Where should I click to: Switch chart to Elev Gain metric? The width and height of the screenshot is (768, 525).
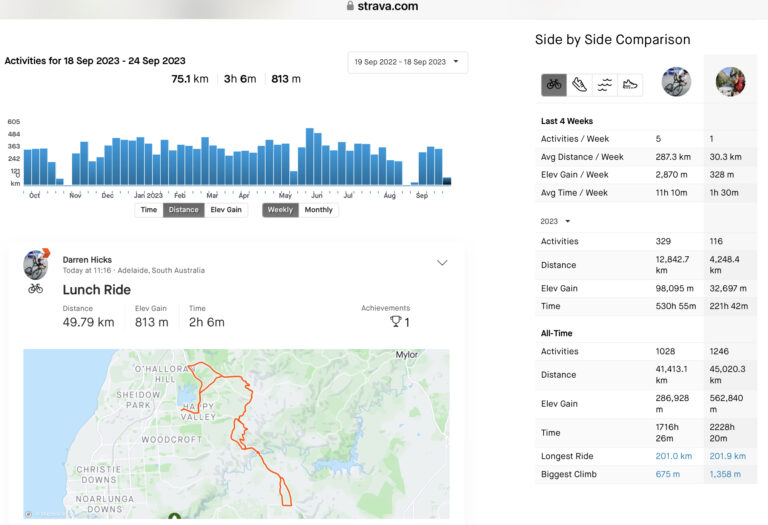[x=226, y=210]
